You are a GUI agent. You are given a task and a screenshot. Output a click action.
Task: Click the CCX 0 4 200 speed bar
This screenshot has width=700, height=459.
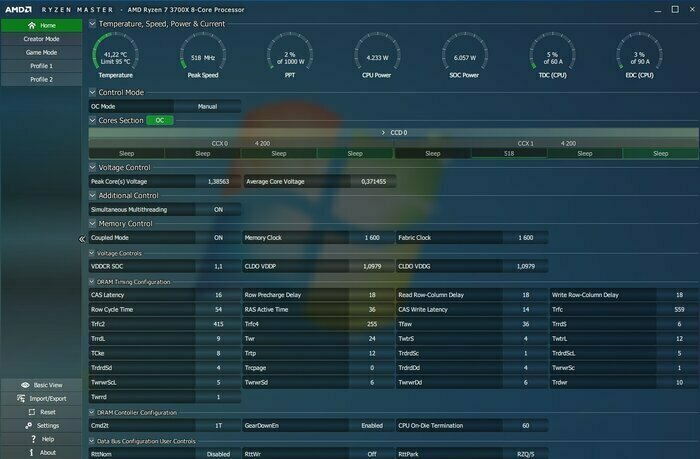pos(241,143)
